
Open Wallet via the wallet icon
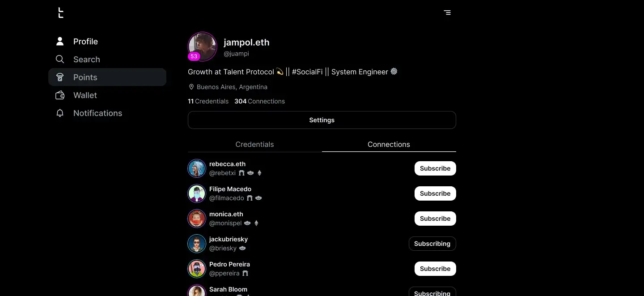(x=60, y=95)
